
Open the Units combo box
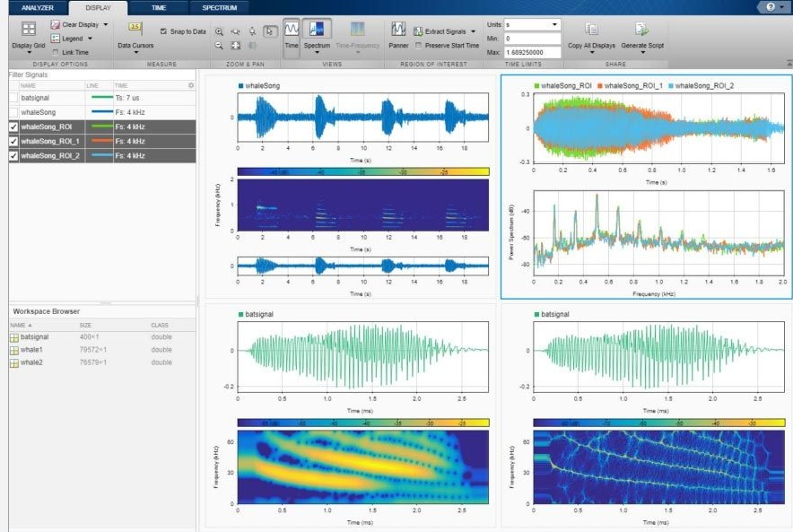pyautogui.click(x=533, y=24)
